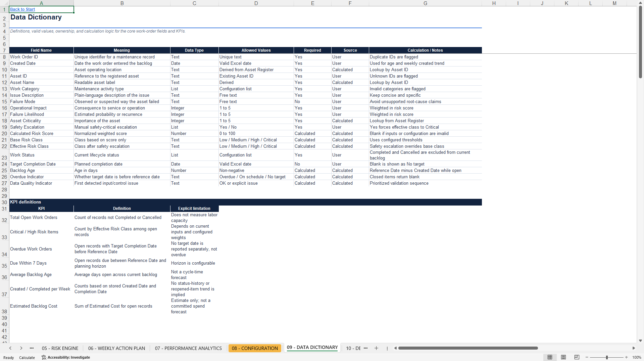Select row 23 header
Viewport: 644px width, 361px height.
[4, 155]
